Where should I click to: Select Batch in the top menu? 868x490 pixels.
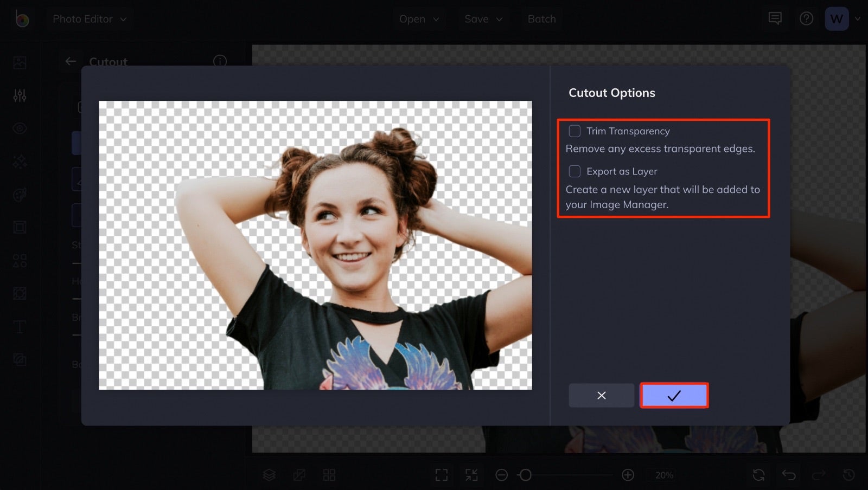click(541, 18)
